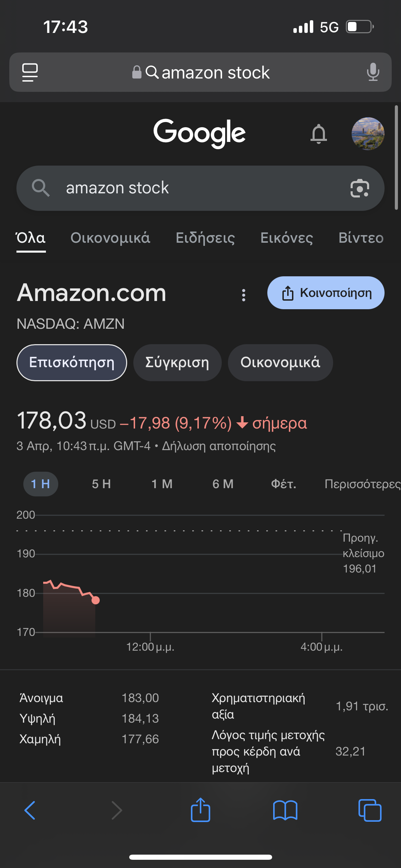Tap the microphone icon in address bar
The image size is (401, 868).
373,72
